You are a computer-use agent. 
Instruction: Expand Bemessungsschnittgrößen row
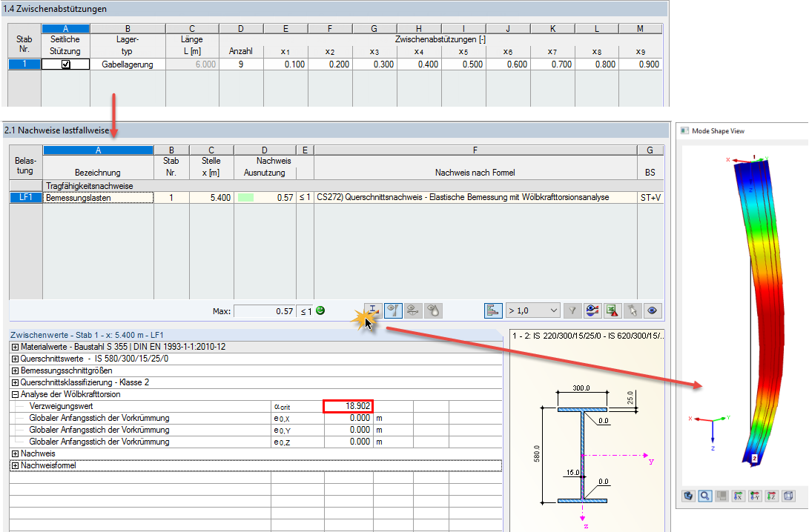(15, 370)
